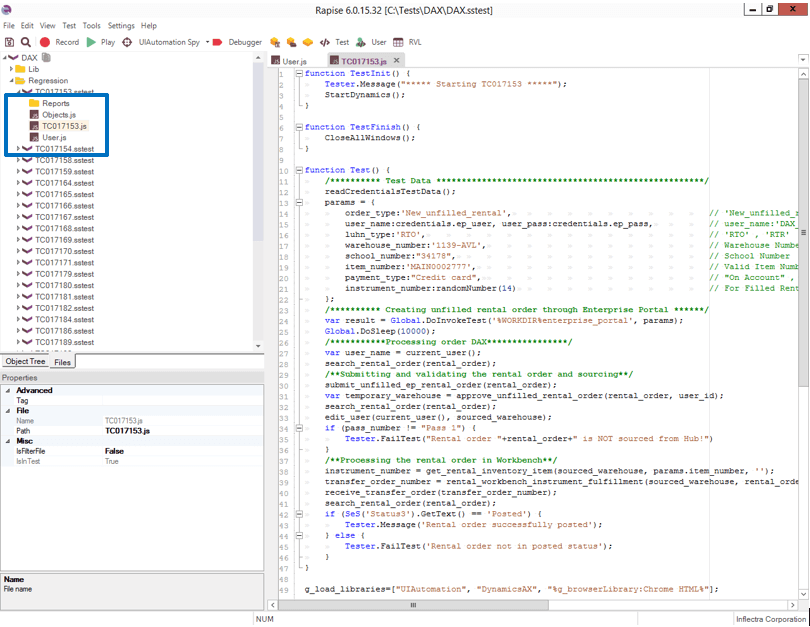
Task: Open the RVL grid icon
Action: 398,42
